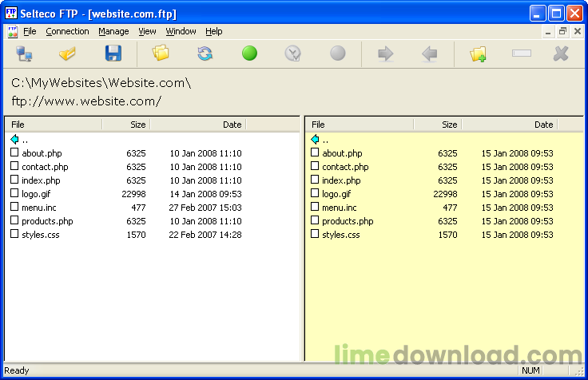The width and height of the screenshot is (588, 380).
Task: Sort local pane by Size column
Action: click(126, 125)
